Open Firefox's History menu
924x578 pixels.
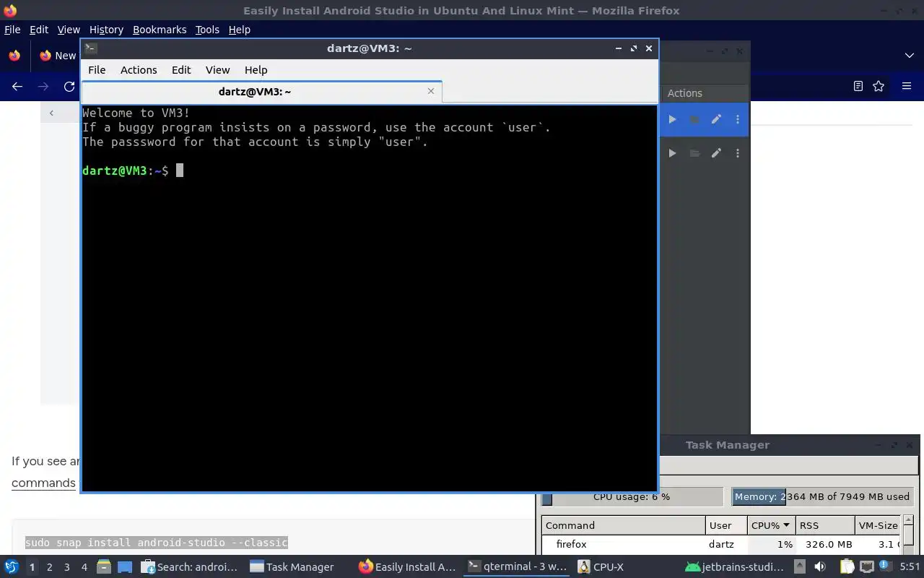click(x=106, y=30)
